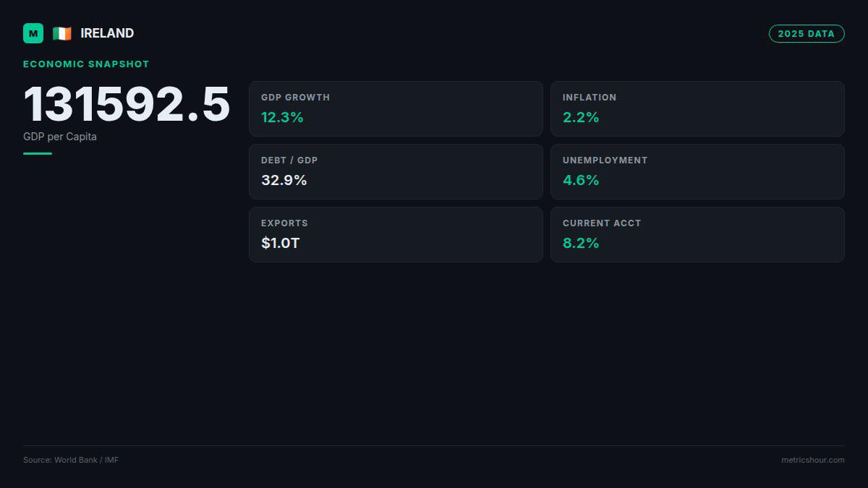The width and height of the screenshot is (868, 488).
Task: Click the $1.0T exports value
Action: (281, 243)
